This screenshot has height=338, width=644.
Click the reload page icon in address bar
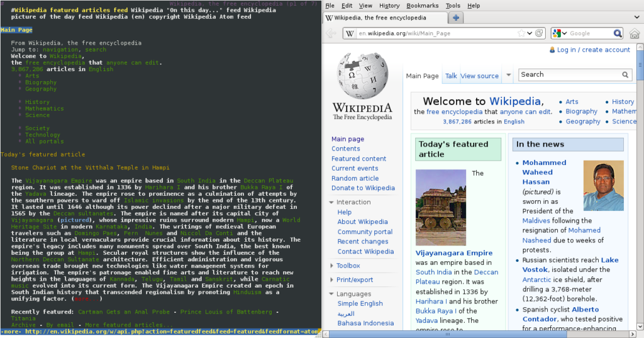(x=539, y=33)
